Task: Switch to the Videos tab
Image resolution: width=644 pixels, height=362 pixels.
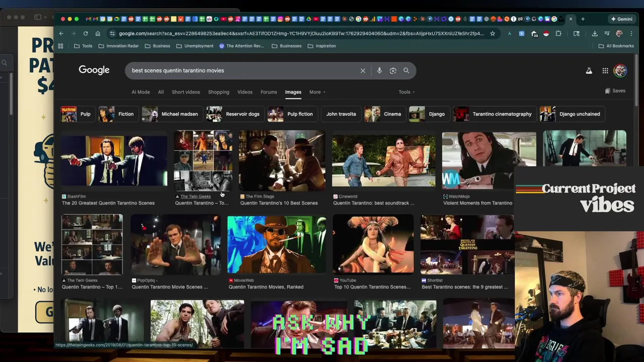Action: point(245,92)
